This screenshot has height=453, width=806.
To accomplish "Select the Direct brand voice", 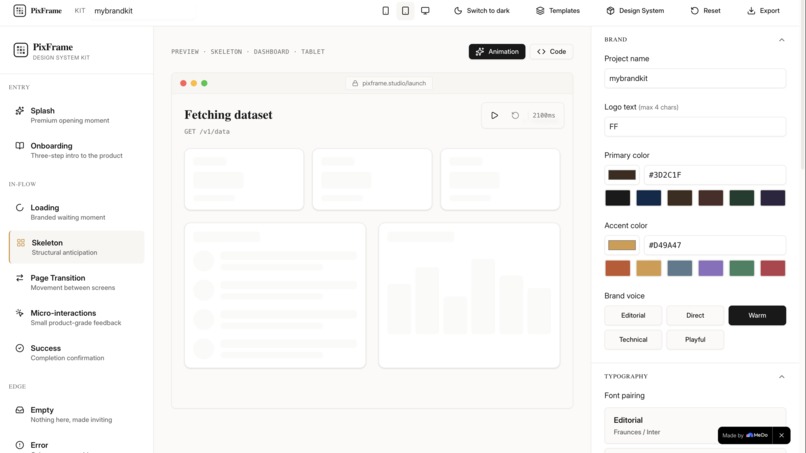I will (x=695, y=315).
